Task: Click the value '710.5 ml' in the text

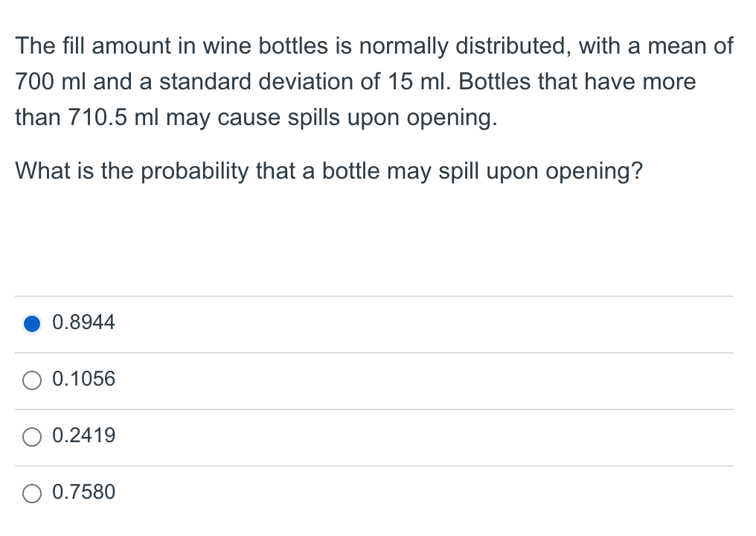Action: [113, 117]
